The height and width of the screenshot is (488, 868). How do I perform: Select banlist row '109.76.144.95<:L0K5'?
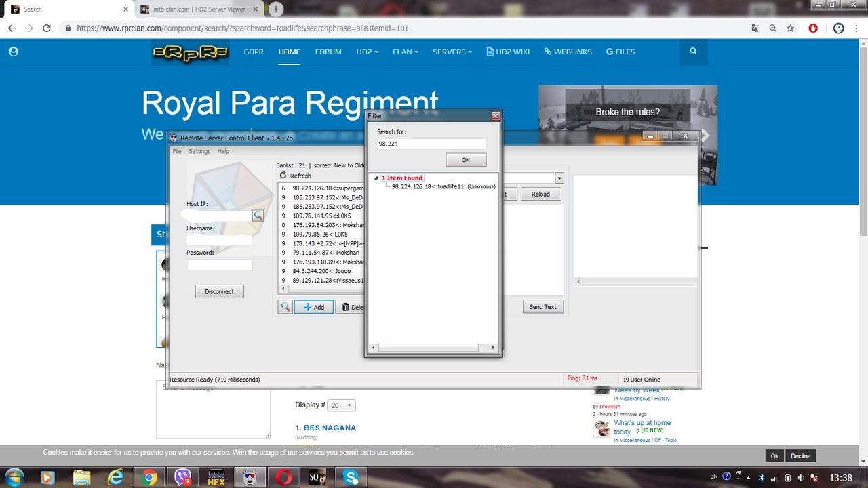[323, 216]
